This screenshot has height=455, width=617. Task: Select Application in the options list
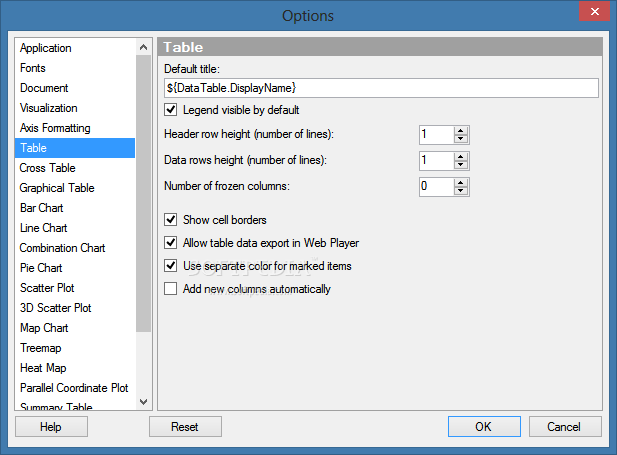pos(75,48)
